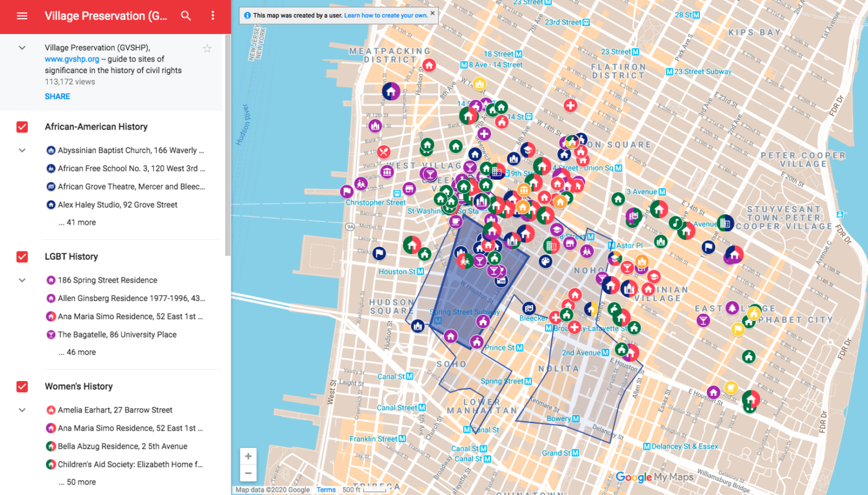Open 186 Spring Street Residence entry
The image size is (868, 495).
(x=102, y=280)
